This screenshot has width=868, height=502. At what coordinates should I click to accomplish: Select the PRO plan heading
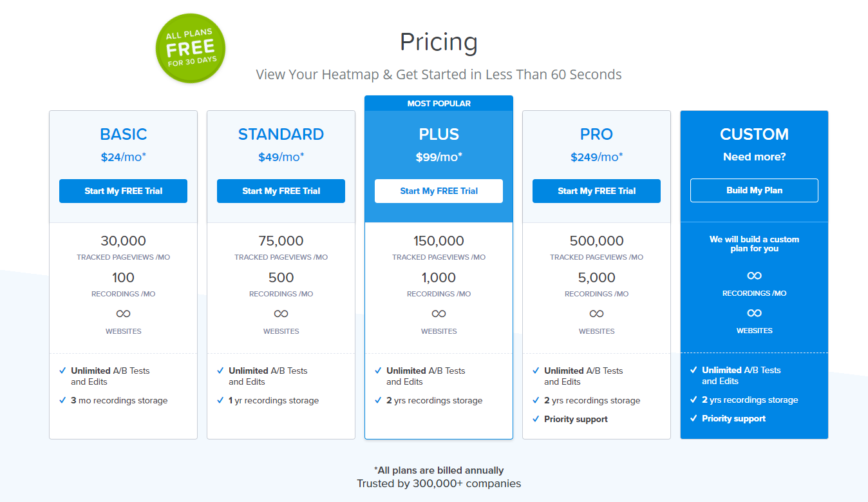click(596, 134)
